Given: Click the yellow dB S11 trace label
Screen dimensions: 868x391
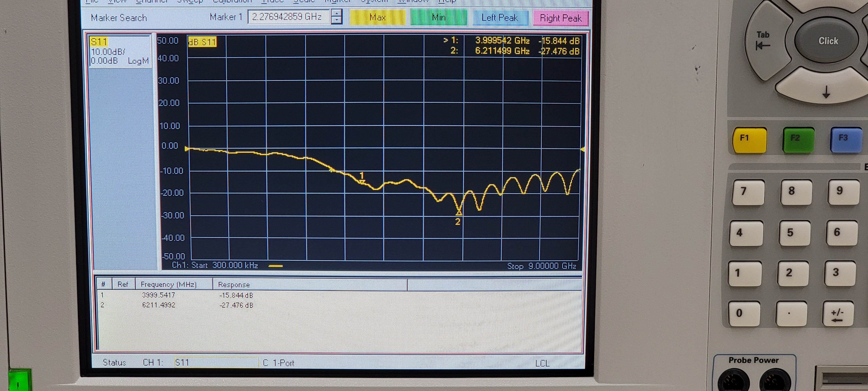Looking at the screenshot, I should (x=202, y=42).
